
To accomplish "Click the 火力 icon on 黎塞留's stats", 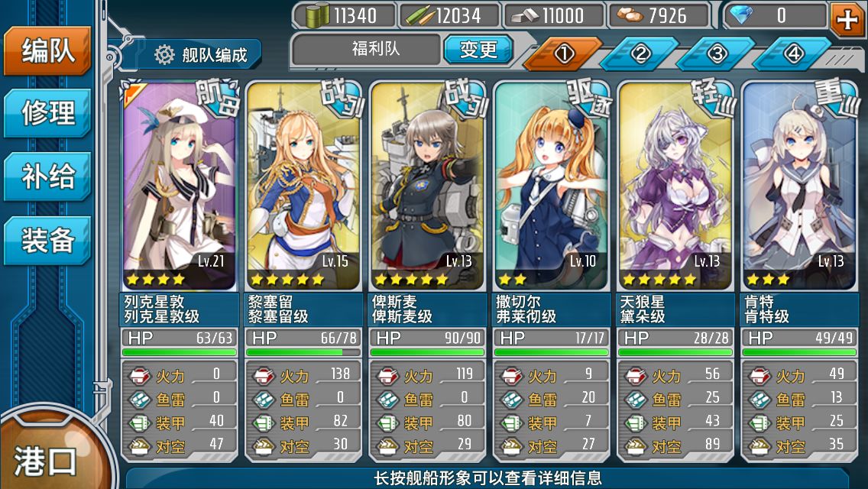I will tap(264, 376).
